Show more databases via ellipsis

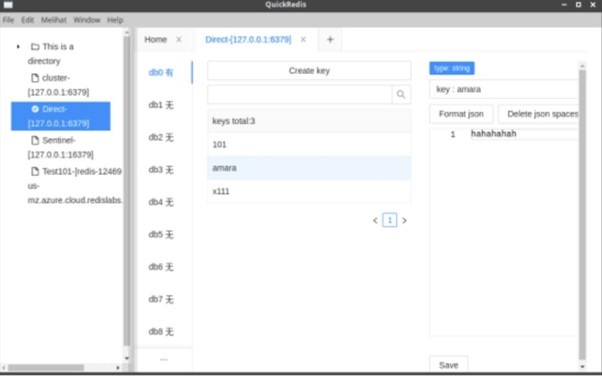coord(164,360)
